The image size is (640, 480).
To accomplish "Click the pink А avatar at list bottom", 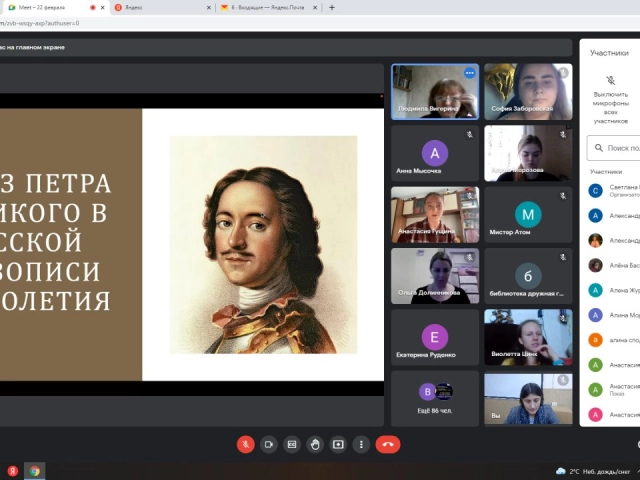I will [595, 415].
